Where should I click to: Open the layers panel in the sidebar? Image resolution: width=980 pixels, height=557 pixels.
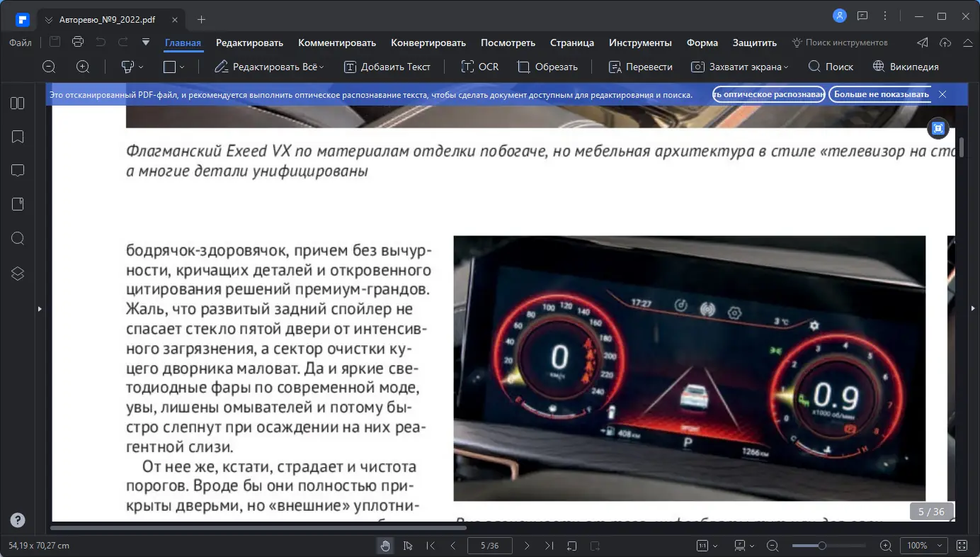coord(18,273)
